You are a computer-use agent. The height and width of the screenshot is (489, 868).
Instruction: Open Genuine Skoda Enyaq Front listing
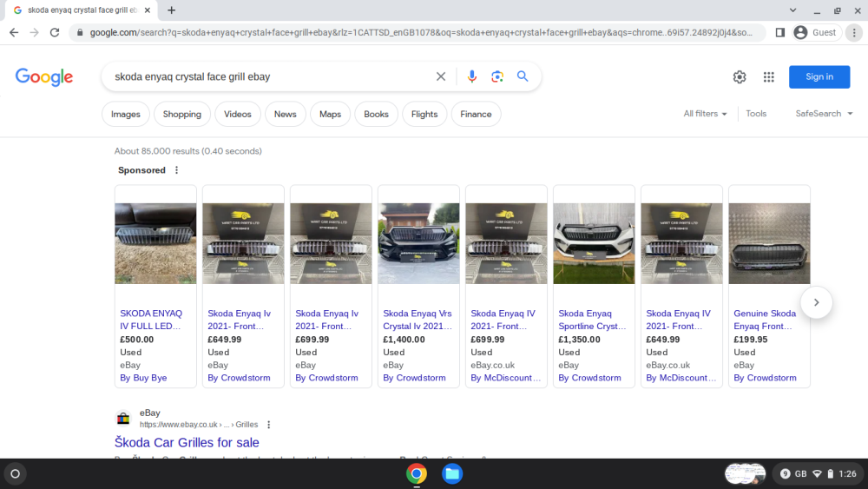765,320
